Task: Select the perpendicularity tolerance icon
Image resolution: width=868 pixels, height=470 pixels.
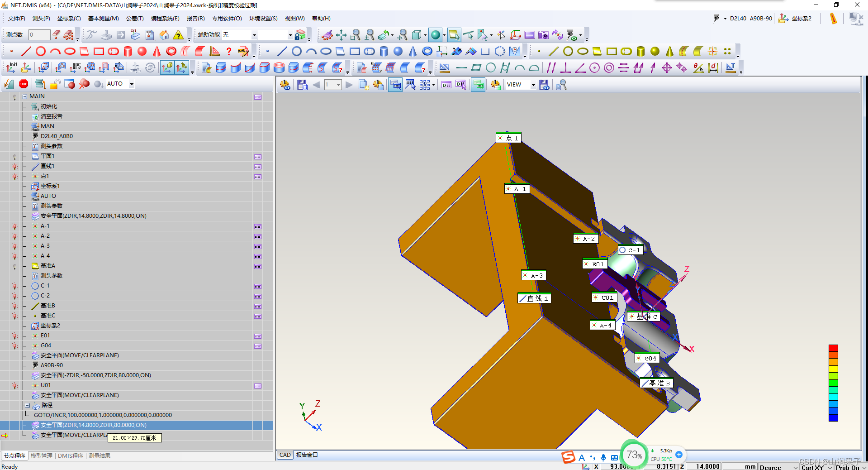Action: pos(565,68)
